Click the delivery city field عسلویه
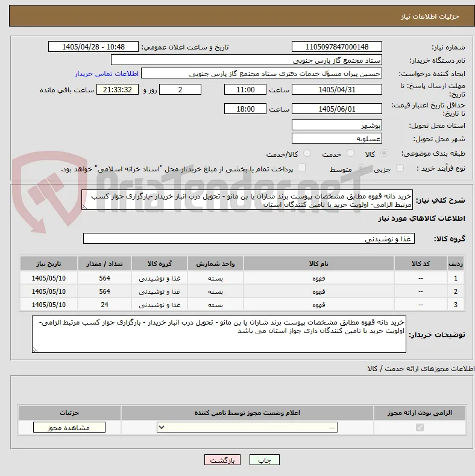 pyautogui.click(x=337, y=138)
